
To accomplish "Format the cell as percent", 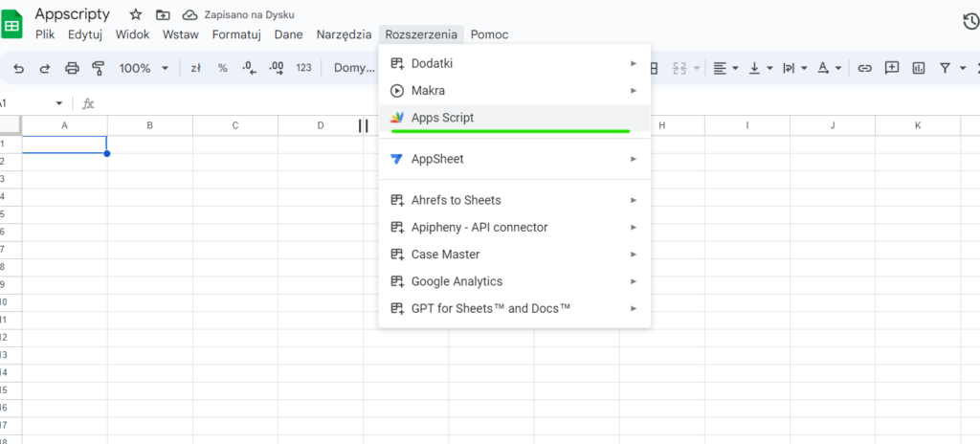I will [x=222, y=68].
